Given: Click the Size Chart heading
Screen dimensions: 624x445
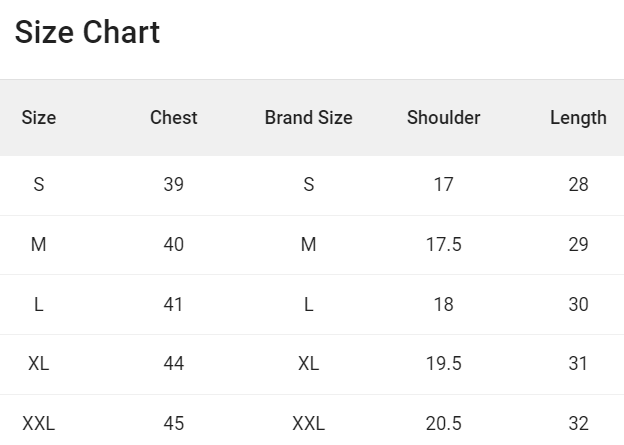Looking at the screenshot, I should 87,32.
